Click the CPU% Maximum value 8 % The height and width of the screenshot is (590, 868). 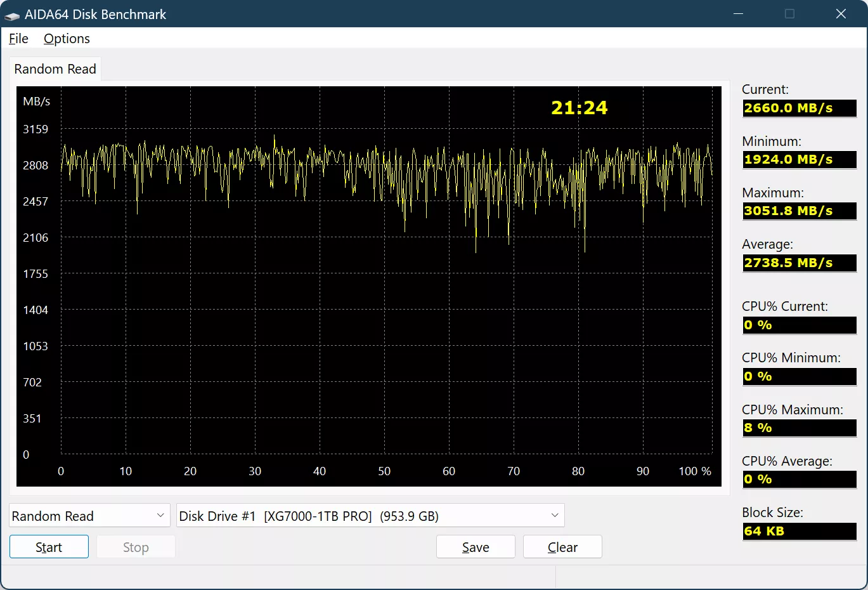pos(799,428)
